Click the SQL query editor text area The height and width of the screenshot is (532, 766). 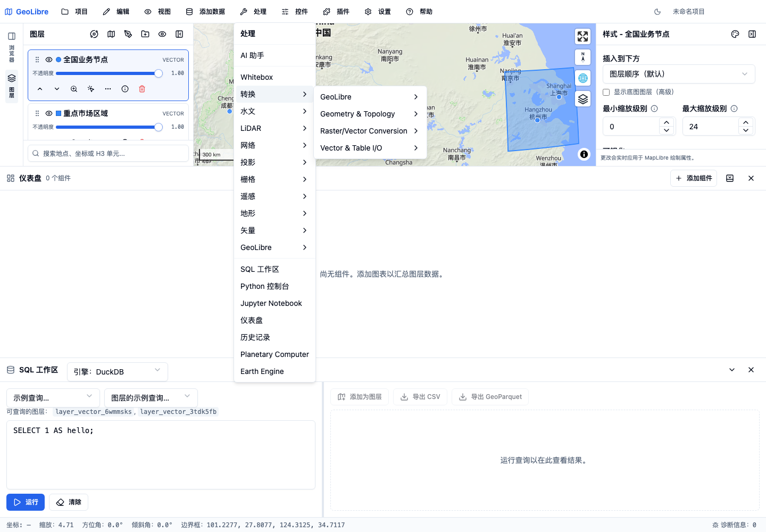161,455
